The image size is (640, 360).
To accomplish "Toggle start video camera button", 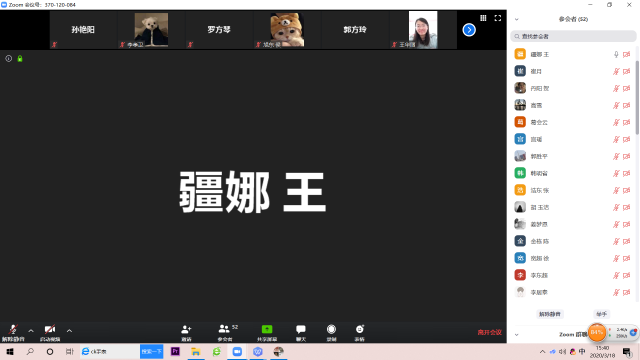I will (x=50, y=332).
